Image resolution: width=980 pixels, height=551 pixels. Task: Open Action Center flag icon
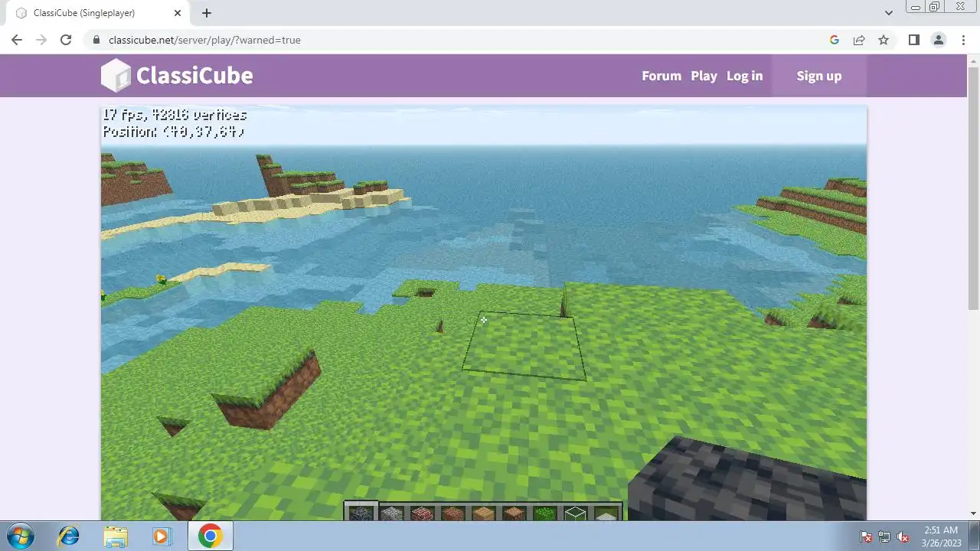tap(866, 536)
